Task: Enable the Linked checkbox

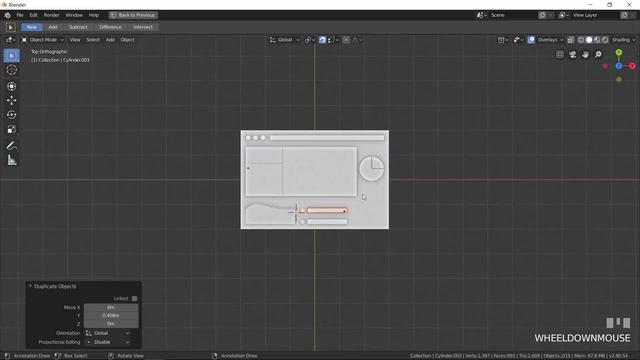Action: [134, 298]
